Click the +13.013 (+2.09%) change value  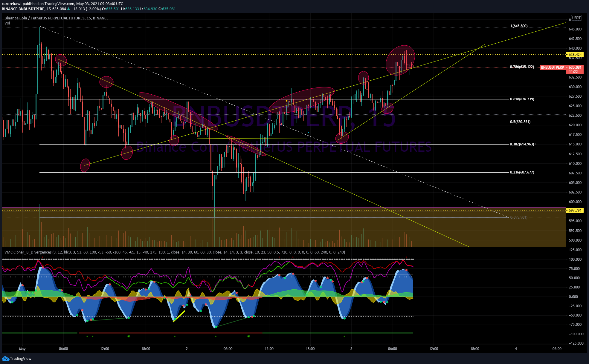[x=86, y=9]
